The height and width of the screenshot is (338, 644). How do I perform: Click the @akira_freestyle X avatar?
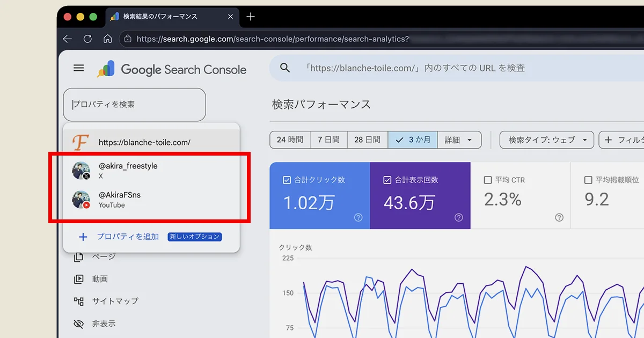81,171
